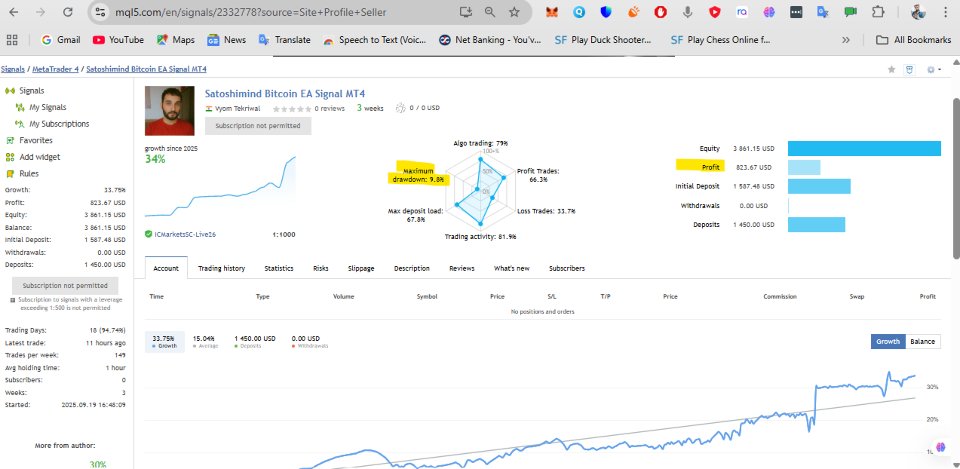The width and height of the screenshot is (960, 469).
Task: Open the YouTube bookmark
Action: pyautogui.click(x=118, y=40)
